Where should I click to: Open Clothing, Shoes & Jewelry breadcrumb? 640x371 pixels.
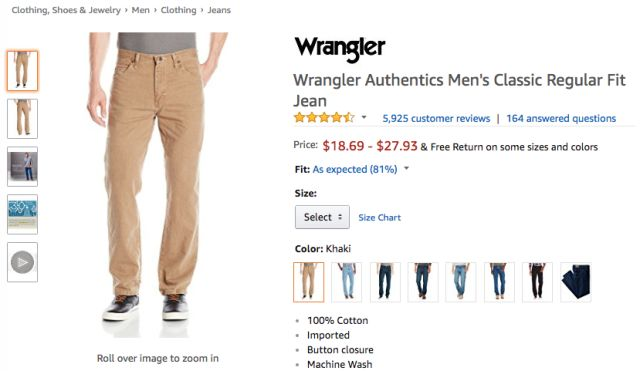click(x=66, y=10)
